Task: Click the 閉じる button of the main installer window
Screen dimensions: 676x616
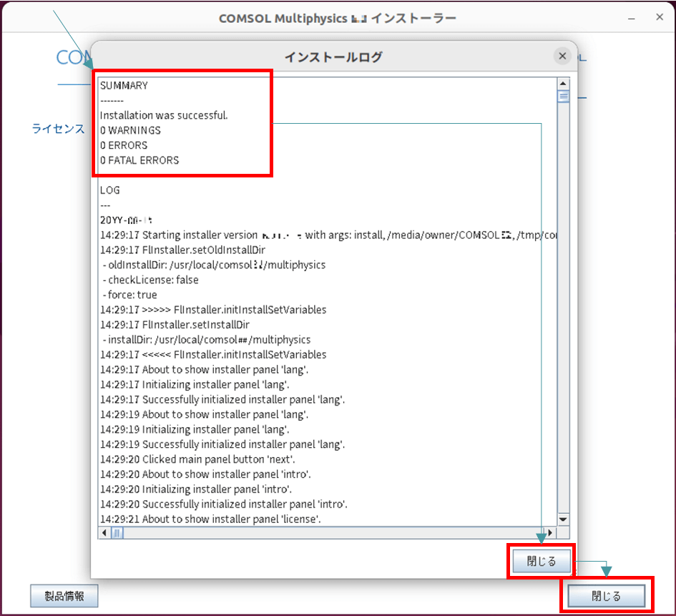Action: pyautogui.click(x=606, y=596)
